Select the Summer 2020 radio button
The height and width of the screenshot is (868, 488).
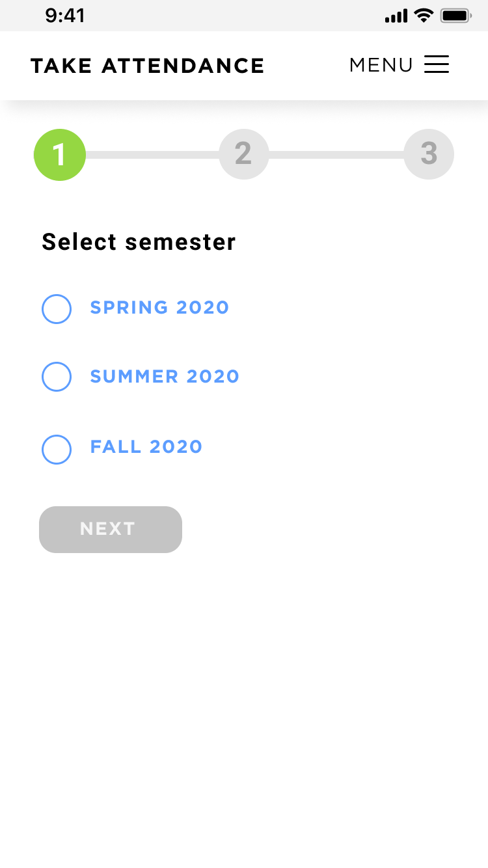pos(57,377)
